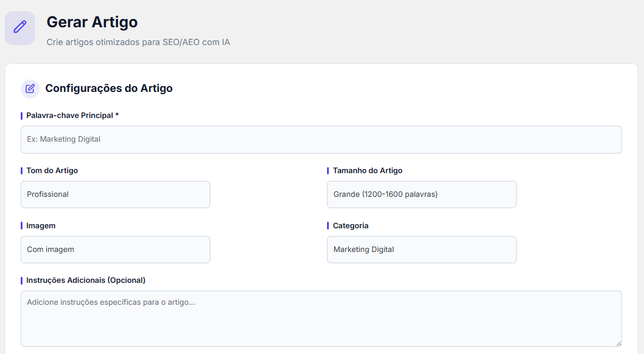Click the pencil icon beside Gerar Artigo
This screenshot has width=644, height=354.
tap(20, 27)
